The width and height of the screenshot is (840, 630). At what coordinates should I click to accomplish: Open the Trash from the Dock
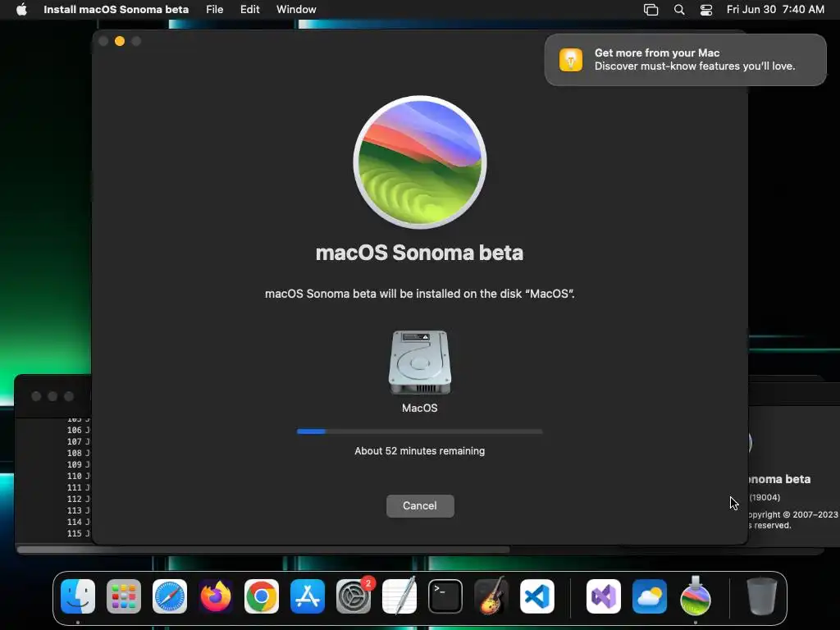[761, 596]
